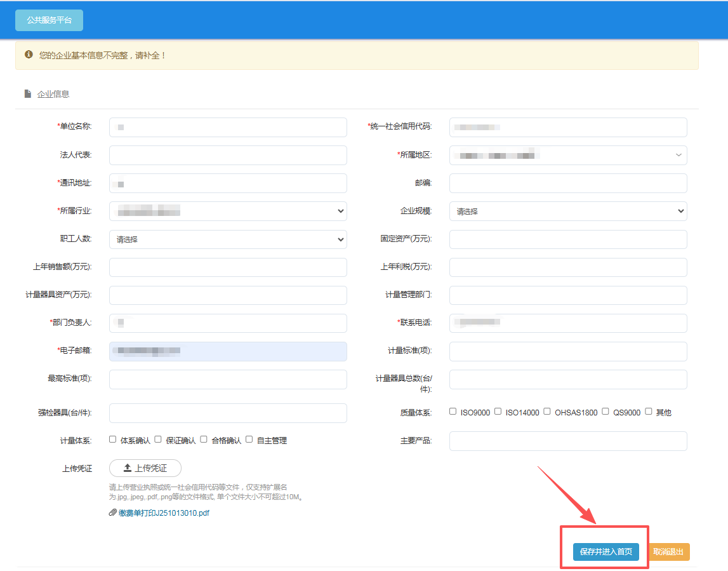Click the 取消退出 button
This screenshot has width=728, height=571.
pos(669,552)
